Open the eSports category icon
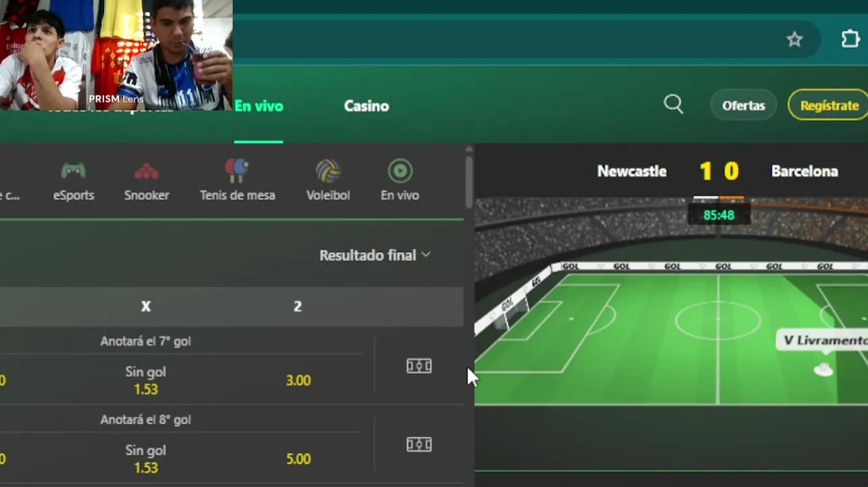The height and width of the screenshot is (487, 868). click(74, 171)
